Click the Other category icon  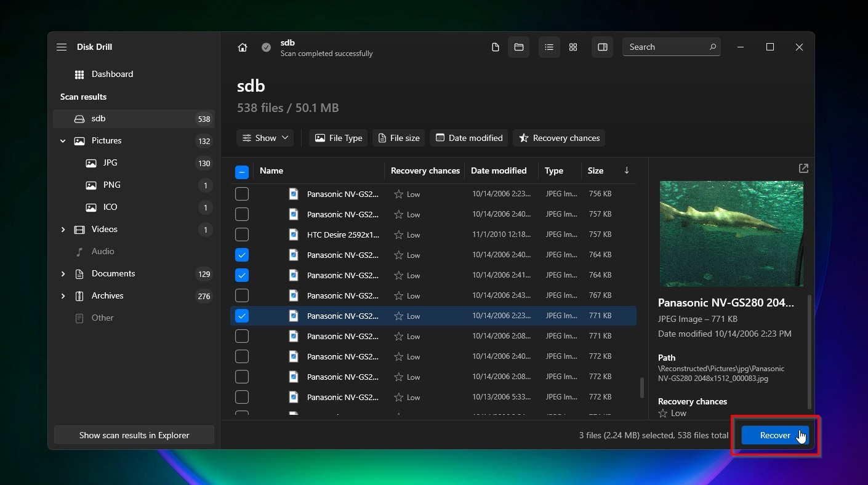click(79, 318)
